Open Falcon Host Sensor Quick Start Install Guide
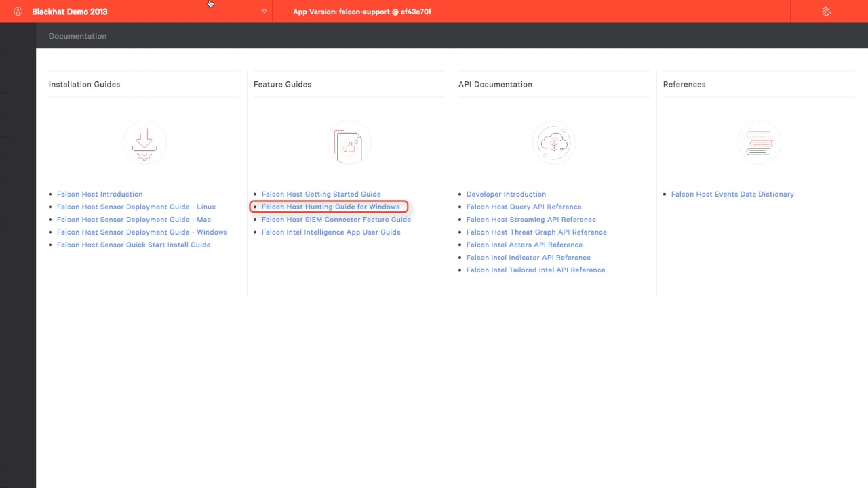Viewport: 868px width, 488px height. [x=134, y=245]
